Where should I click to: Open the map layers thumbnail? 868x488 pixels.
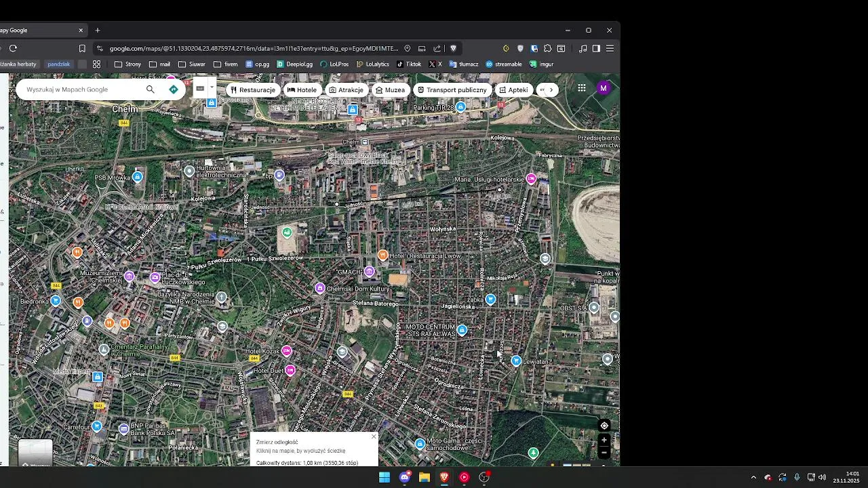pyautogui.click(x=35, y=453)
